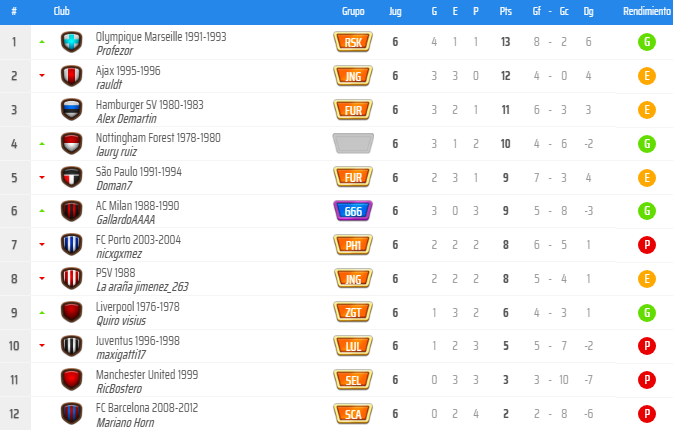Sort table by Pts column header
The width and height of the screenshot is (673, 430).
tap(505, 11)
